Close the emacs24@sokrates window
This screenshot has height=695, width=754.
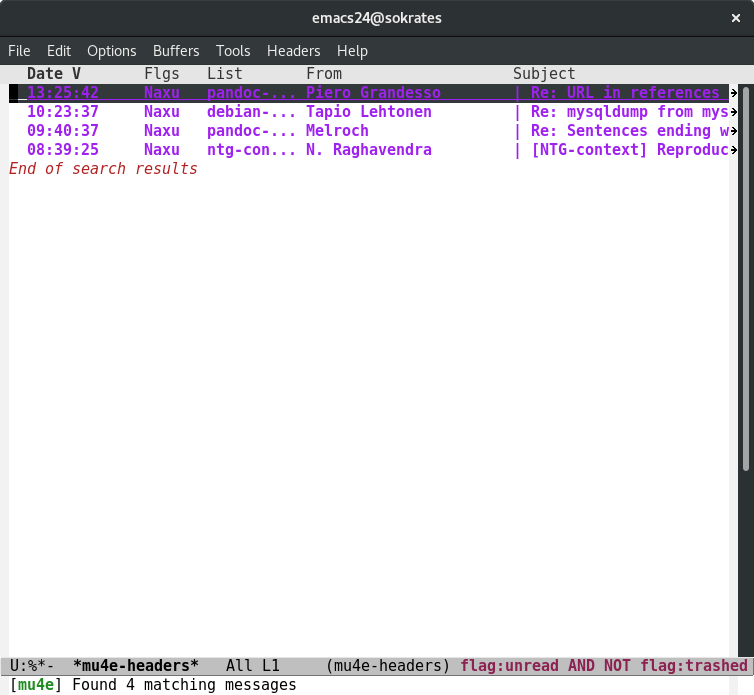(736, 18)
